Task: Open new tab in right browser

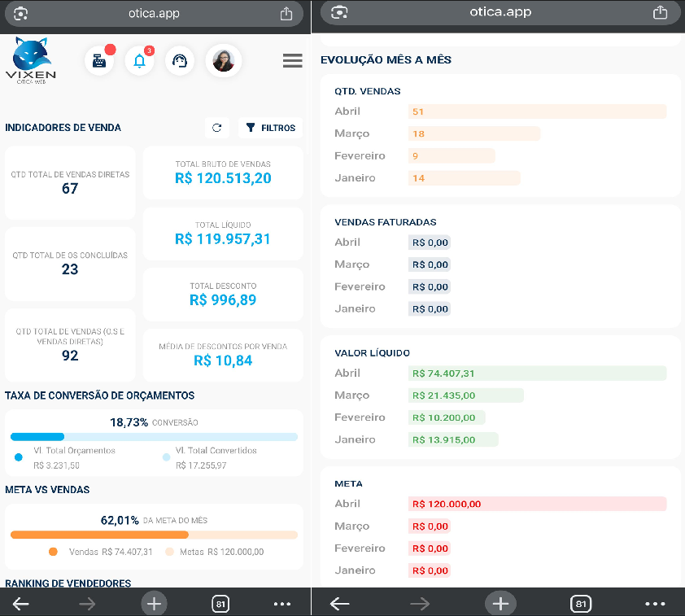Action: click(500, 604)
